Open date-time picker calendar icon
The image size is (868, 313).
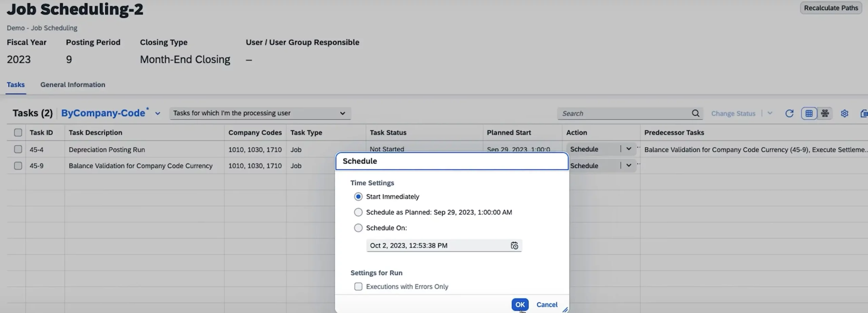[514, 245]
